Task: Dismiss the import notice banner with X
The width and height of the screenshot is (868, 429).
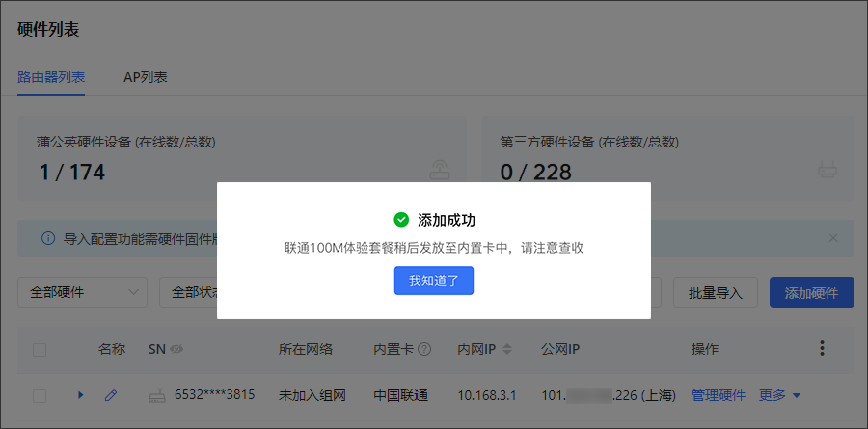Action: point(833,237)
